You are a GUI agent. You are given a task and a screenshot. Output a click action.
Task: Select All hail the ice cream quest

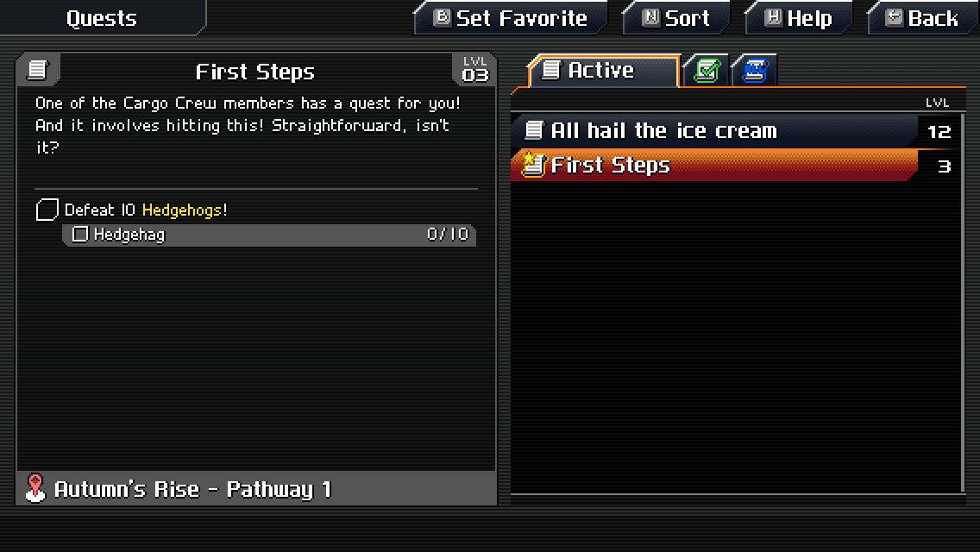point(734,130)
